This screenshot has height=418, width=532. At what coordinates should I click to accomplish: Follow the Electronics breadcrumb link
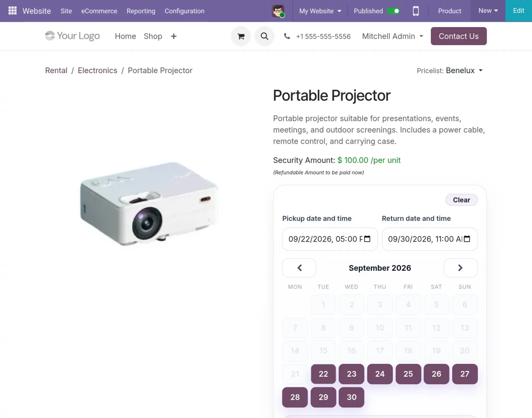pyautogui.click(x=98, y=70)
